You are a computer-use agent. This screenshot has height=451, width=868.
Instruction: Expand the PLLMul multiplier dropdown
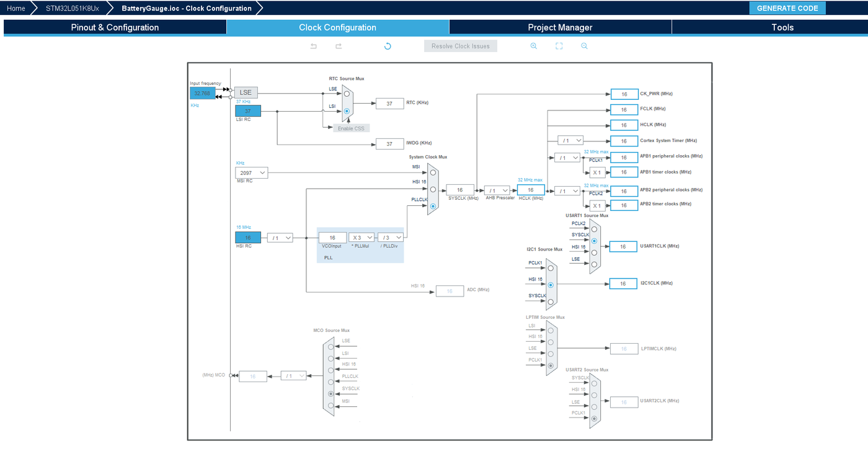click(x=361, y=238)
